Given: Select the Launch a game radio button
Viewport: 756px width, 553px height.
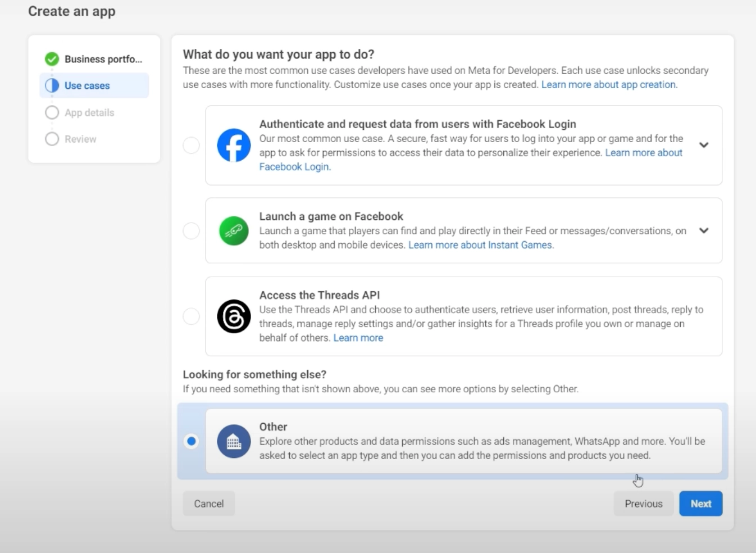Looking at the screenshot, I should 192,230.
